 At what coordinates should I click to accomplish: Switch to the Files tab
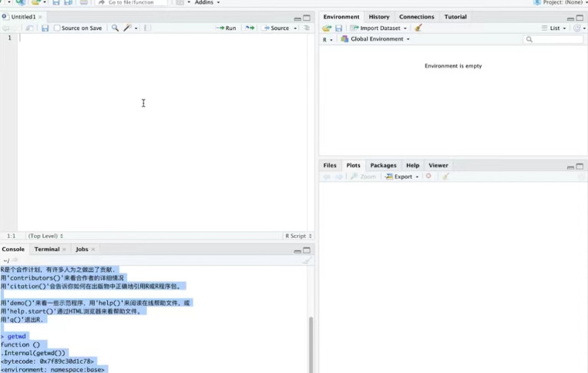pos(330,166)
